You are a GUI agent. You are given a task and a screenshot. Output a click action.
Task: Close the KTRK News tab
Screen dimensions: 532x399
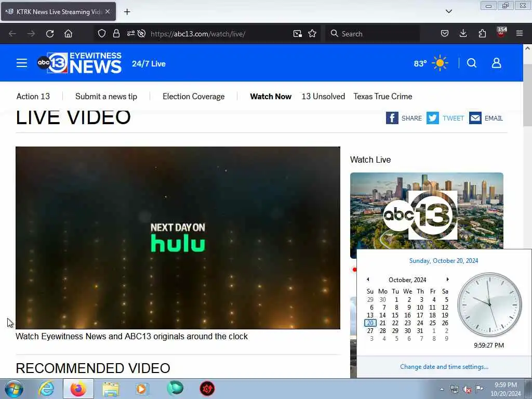(108, 11)
